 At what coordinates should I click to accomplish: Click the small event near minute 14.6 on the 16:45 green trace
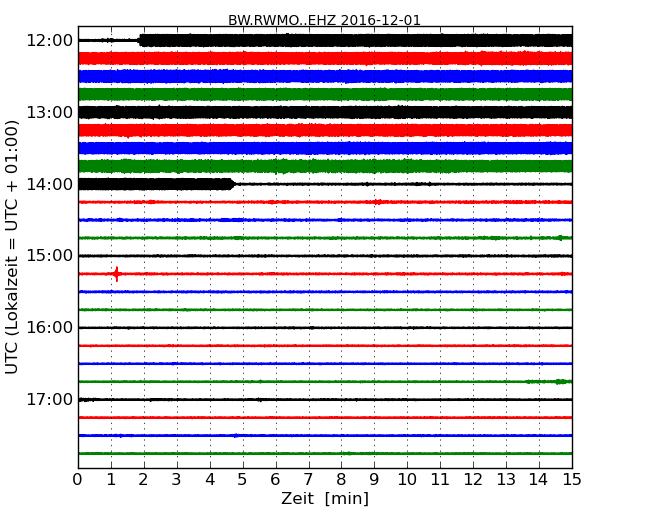point(560,381)
